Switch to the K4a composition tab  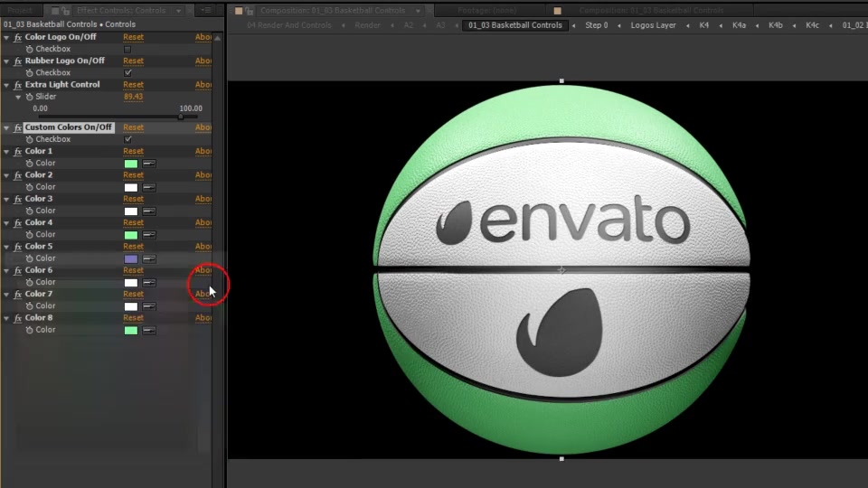739,25
